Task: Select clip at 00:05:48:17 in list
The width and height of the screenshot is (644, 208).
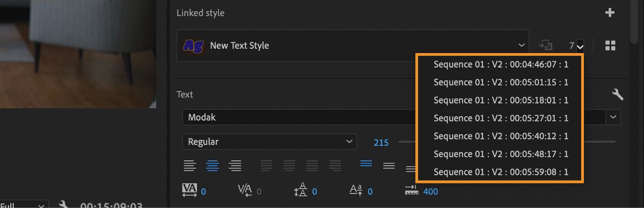Action: 500,154
